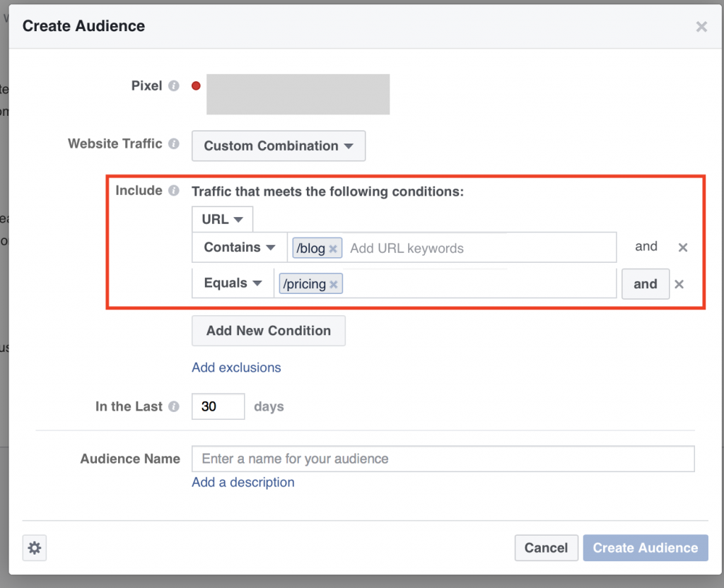Click the info icon beside In the Last
Image resolution: width=724 pixels, height=588 pixels.
tap(174, 406)
